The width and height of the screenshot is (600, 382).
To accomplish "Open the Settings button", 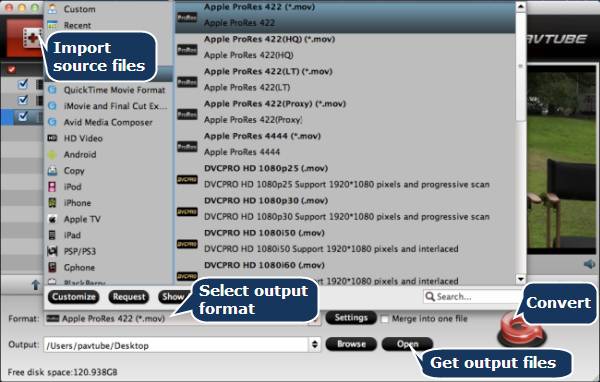I will [351, 318].
